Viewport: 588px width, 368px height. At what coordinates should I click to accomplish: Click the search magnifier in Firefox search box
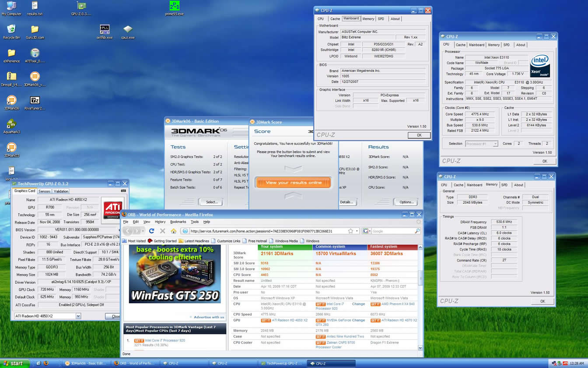(x=417, y=231)
